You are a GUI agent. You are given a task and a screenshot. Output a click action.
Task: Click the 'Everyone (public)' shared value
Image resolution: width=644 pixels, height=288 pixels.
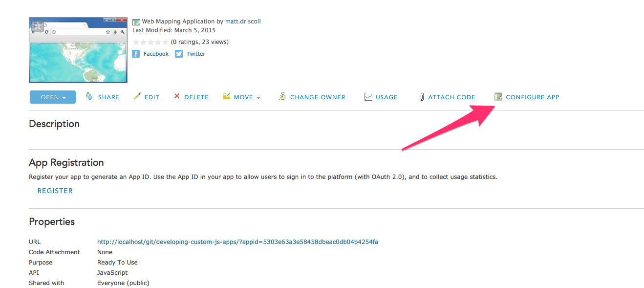point(123,283)
